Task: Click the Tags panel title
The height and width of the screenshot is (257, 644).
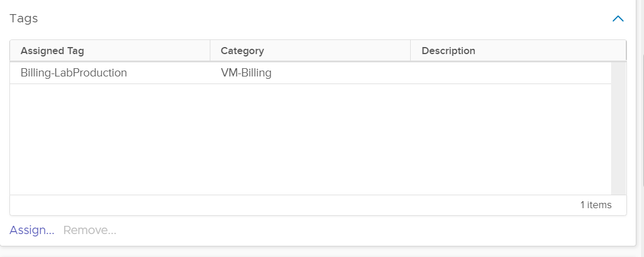Action: pos(24,18)
